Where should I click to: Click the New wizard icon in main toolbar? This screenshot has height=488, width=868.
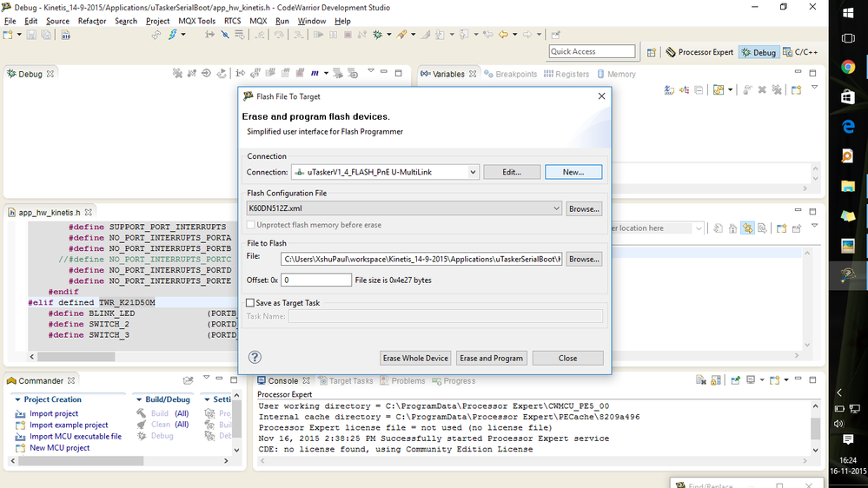coord(8,35)
